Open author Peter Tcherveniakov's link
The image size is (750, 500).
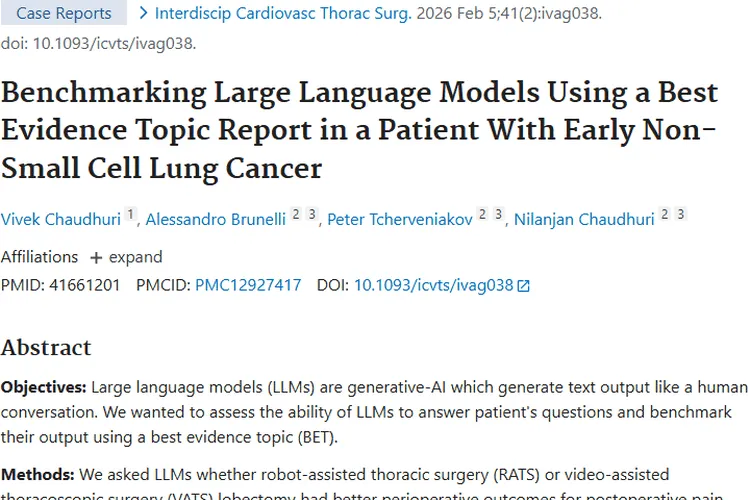coord(399,220)
